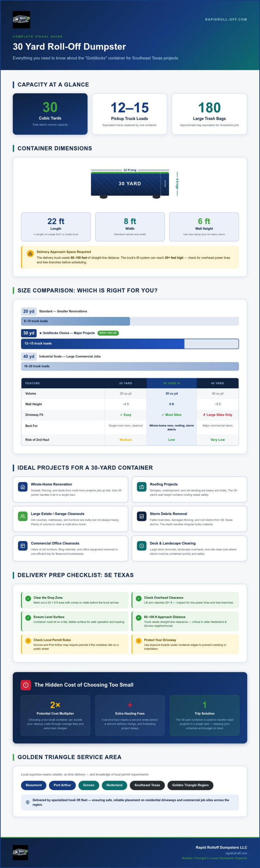Toggle the 60–100 ft Approach Distance checkmark
The width and height of the screenshot is (260, 868).
pos(138,618)
